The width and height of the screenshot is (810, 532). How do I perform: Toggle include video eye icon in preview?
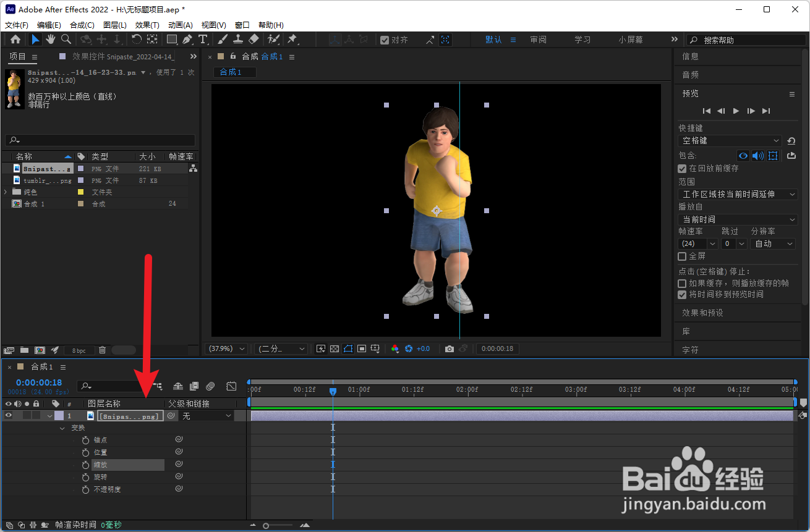pos(743,156)
